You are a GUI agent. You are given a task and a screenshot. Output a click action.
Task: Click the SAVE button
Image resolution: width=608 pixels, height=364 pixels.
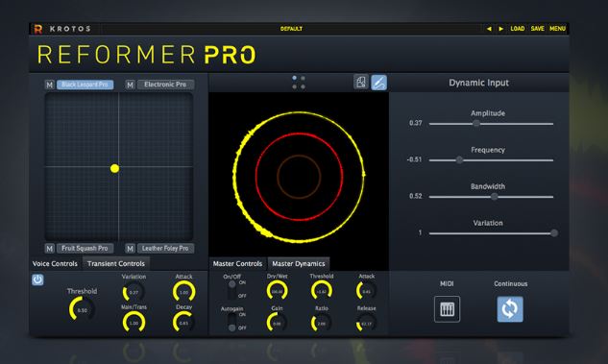[538, 29]
